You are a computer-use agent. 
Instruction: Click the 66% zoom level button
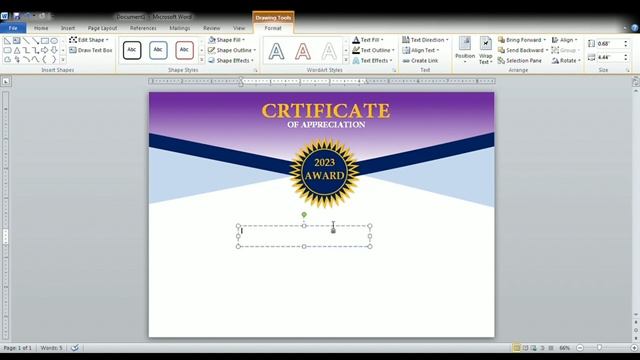[x=564, y=348]
